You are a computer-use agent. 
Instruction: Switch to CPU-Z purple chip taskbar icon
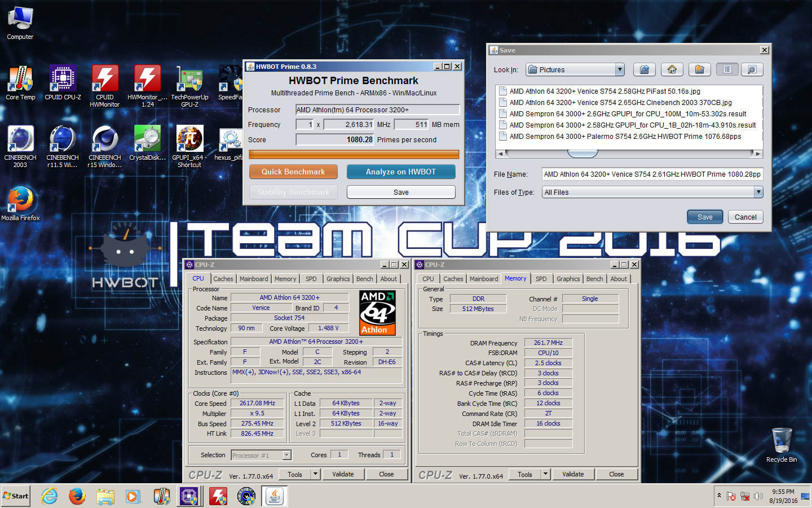[x=189, y=496]
